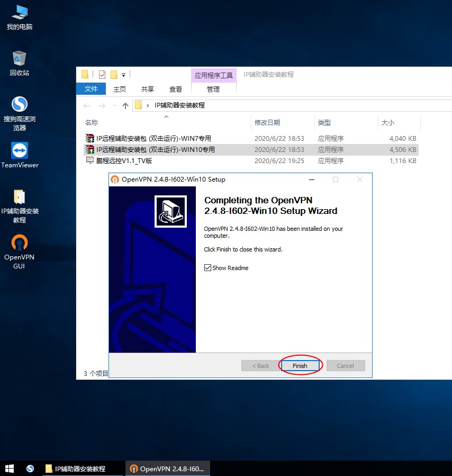Go up one folder level arrow

pos(125,106)
